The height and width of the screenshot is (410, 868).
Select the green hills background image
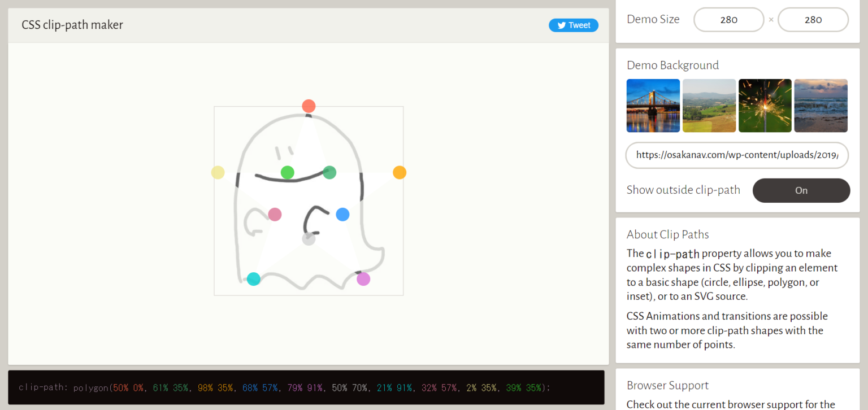click(709, 106)
